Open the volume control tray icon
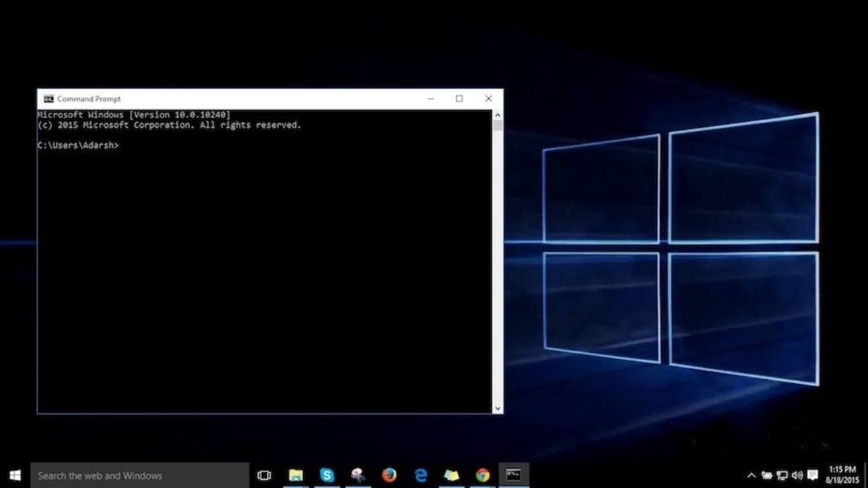The width and height of the screenshot is (868, 488). pos(797,476)
